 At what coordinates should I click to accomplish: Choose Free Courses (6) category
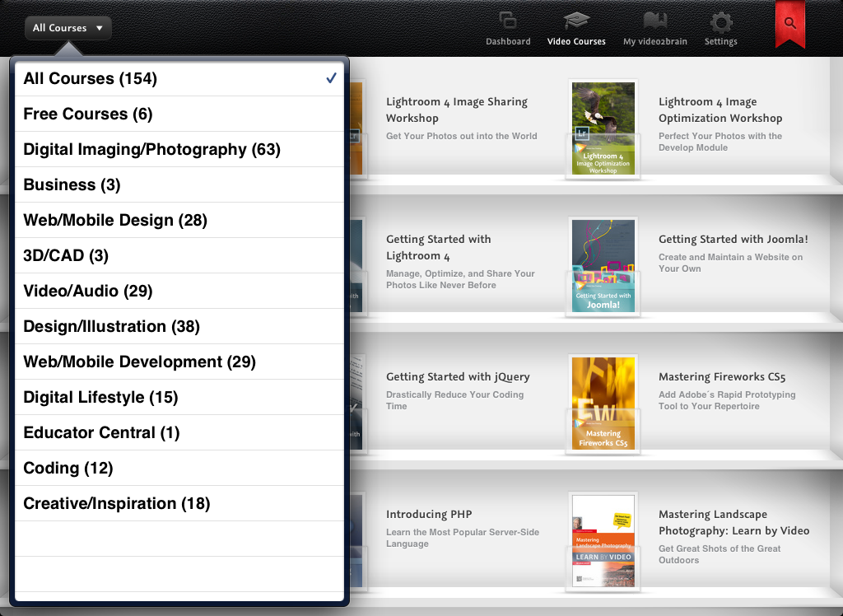(x=179, y=114)
